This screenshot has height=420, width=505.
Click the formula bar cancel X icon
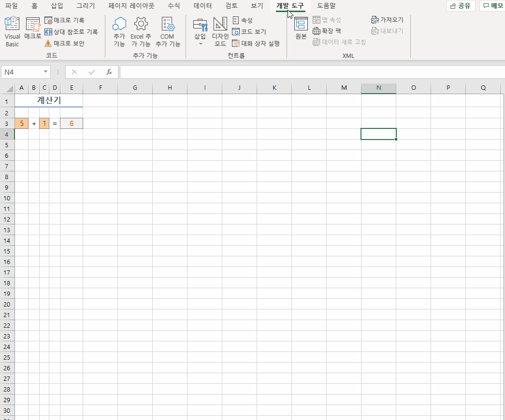(x=74, y=72)
